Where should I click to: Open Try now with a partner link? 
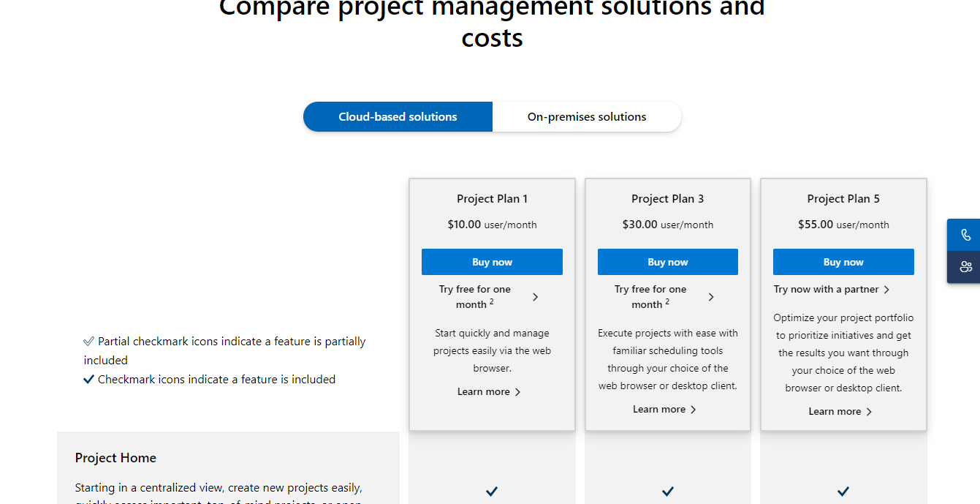click(832, 290)
